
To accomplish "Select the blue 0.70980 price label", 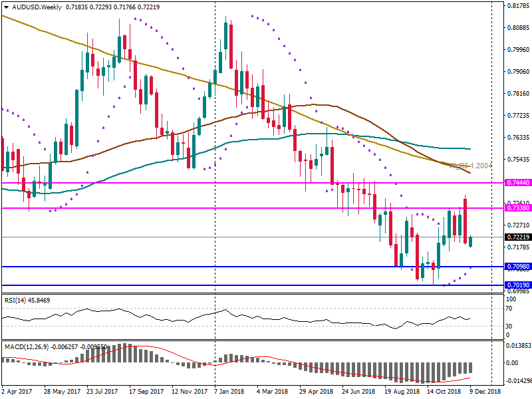I will (517, 267).
